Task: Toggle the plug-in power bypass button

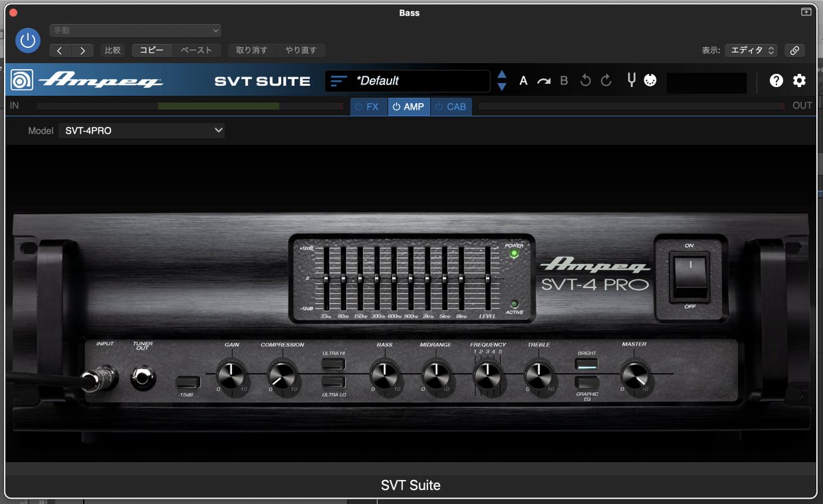Action: tap(27, 40)
